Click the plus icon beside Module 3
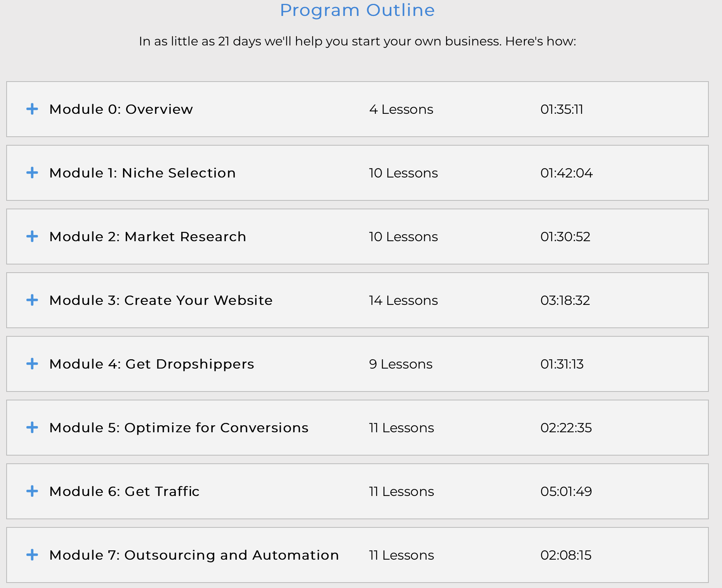 (x=33, y=300)
